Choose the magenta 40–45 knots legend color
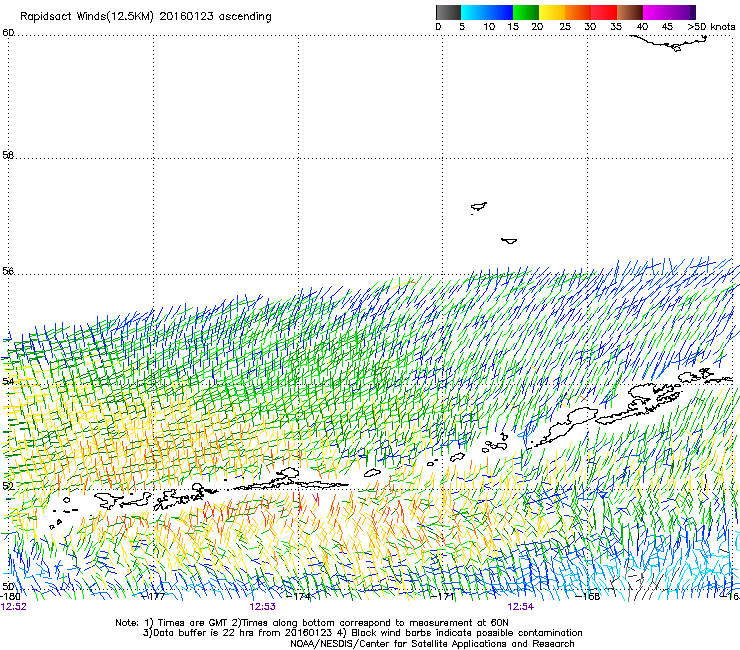Screen dimensions: 740x650 coord(656,12)
